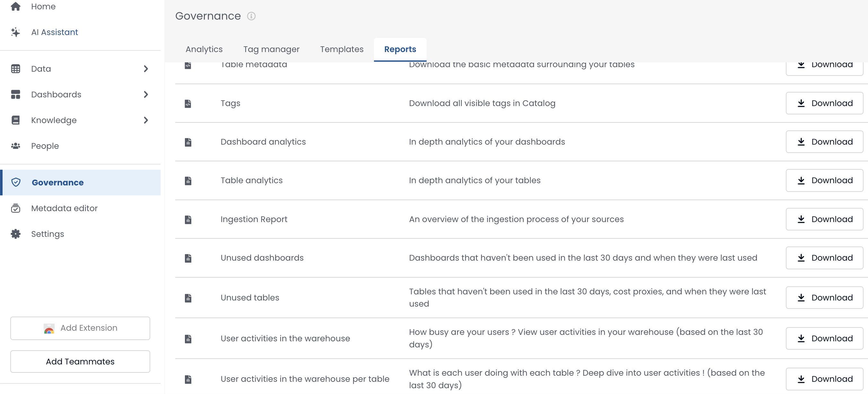Click the Knowledge book icon in sidebar
Viewport: 868px width, 394px height.
pos(15,120)
